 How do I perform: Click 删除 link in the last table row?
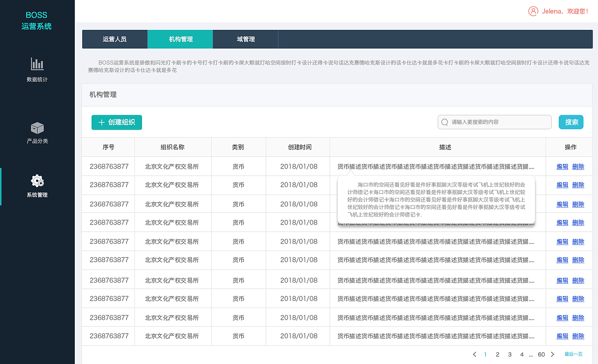[578, 336]
